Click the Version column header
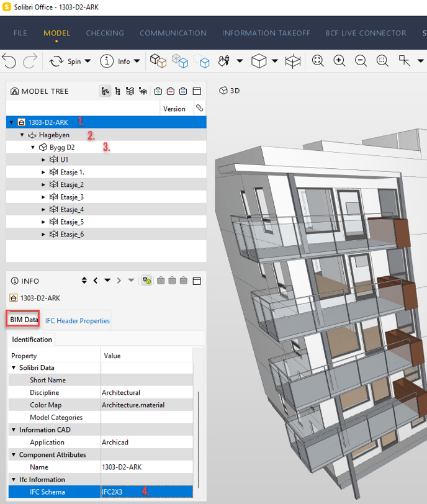 pos(174,109)
